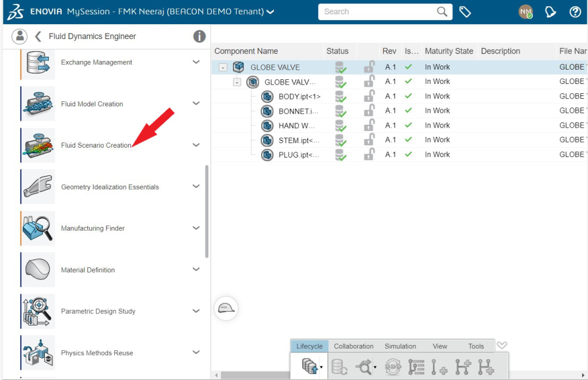588x380 pixels.
Task: Click the 3DS compass logo icon
Action: [x=16, y=11]
